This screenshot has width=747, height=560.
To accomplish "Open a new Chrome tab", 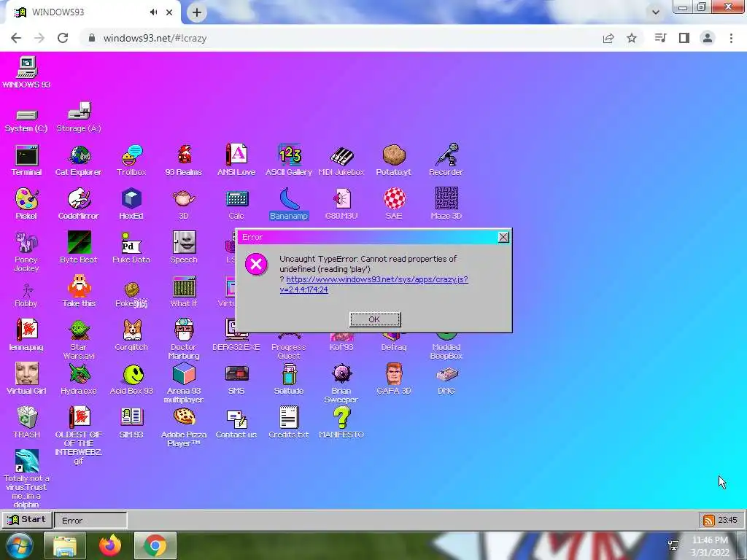I will 197,12.
